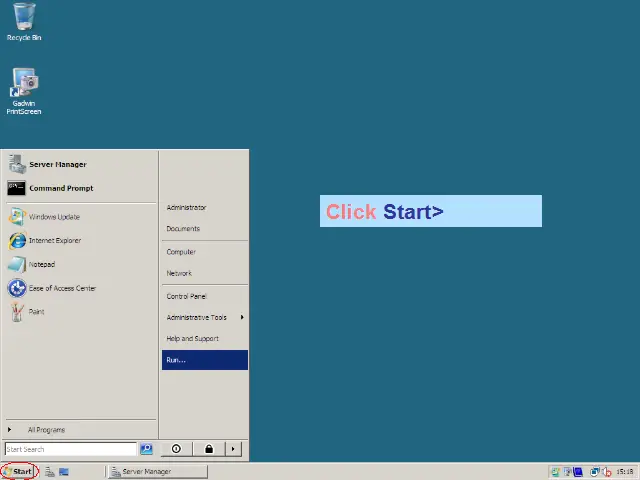
Task: Launch Internet Explorer
Action: tap(54, 241)
